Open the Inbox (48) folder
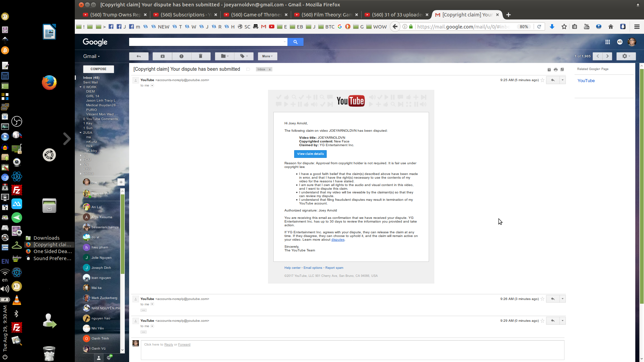This screenshot has width=644, height=362. tap(91, 78)
